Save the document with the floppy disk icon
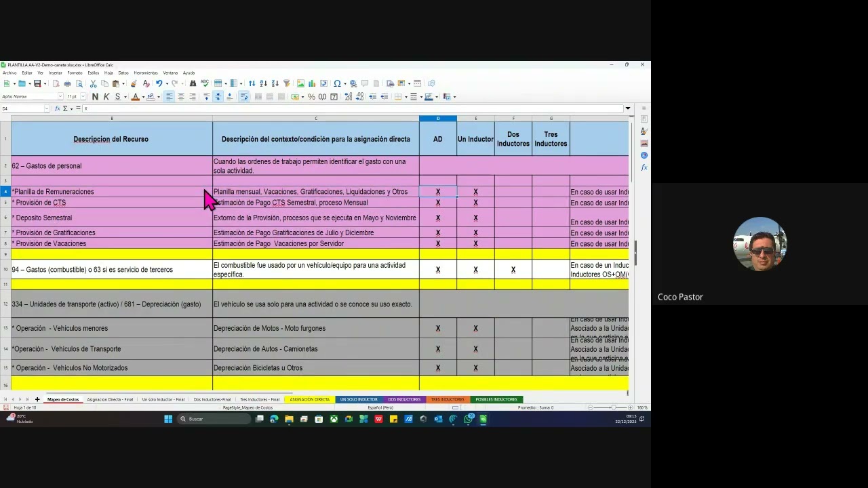The image size is (868, 488). pyautogui.click(x=37, y=83)
